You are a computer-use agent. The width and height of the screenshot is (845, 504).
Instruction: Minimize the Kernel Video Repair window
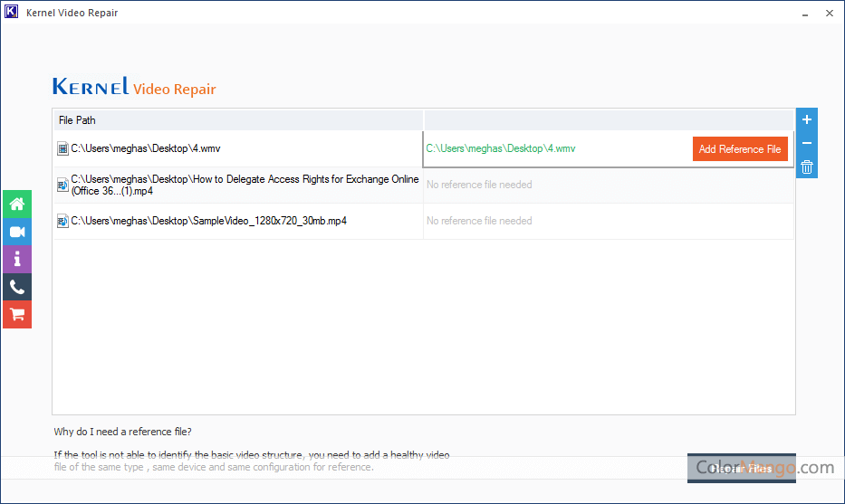[x=802, y=13]
